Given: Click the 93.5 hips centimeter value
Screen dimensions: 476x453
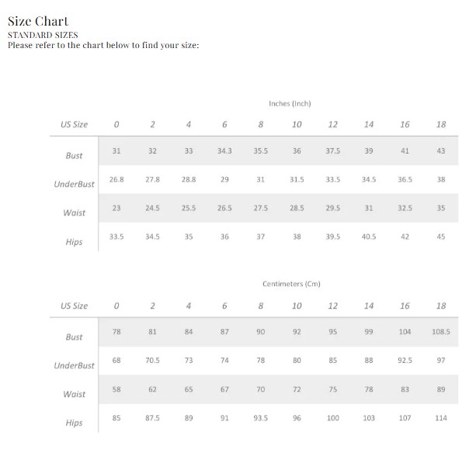Looking at the screenshot, I should pyautogui.click(x=261, y=417).
